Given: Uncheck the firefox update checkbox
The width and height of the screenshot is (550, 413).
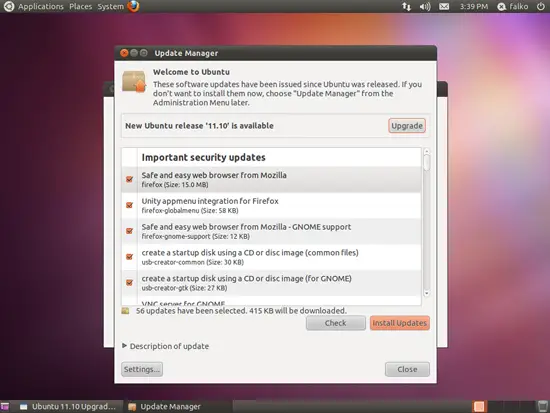Looking at the screenshot, I should pos(129,179).
